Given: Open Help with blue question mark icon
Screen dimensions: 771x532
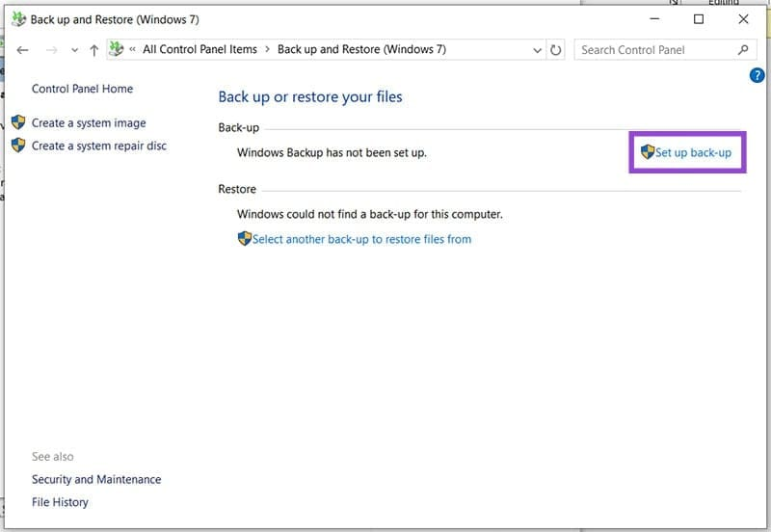Looking at the screenshot, I should coord(757,76).
